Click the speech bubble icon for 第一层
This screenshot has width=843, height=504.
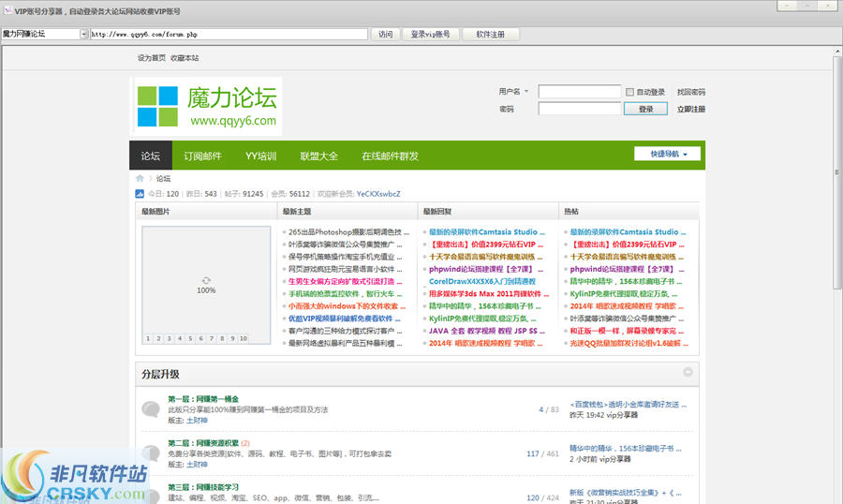coord(150,409)
